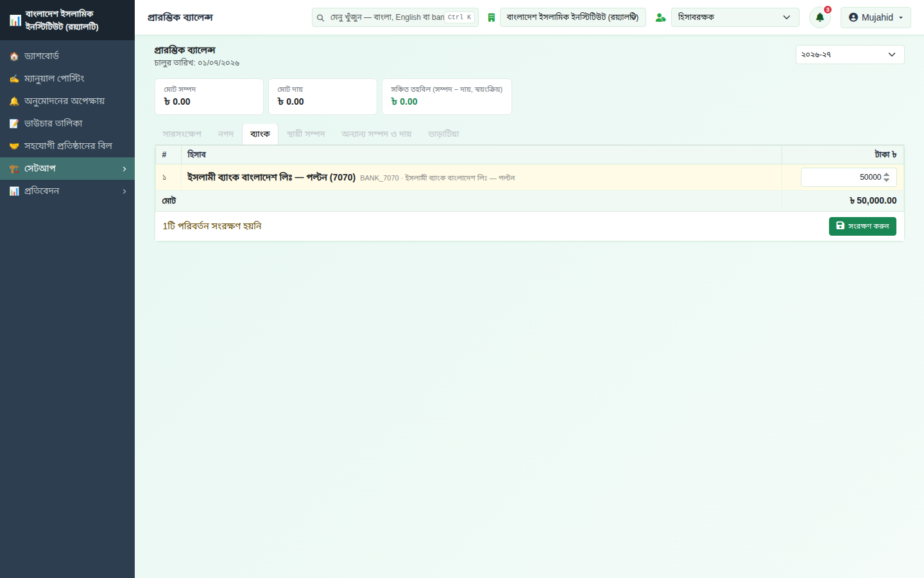
Task: Click the সংরক্ষণ করুন save button
Action: [862, 226]
